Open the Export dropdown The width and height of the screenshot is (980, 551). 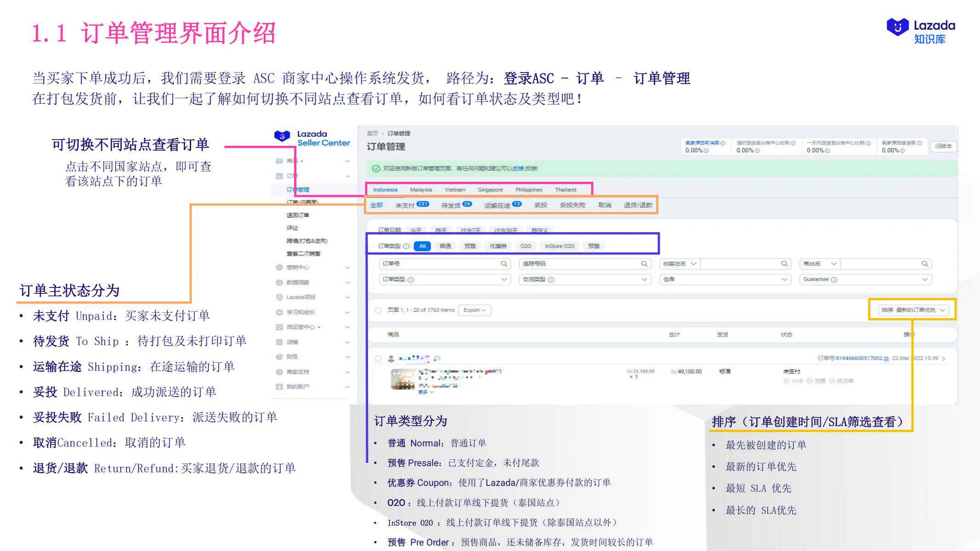coord(474,310)
